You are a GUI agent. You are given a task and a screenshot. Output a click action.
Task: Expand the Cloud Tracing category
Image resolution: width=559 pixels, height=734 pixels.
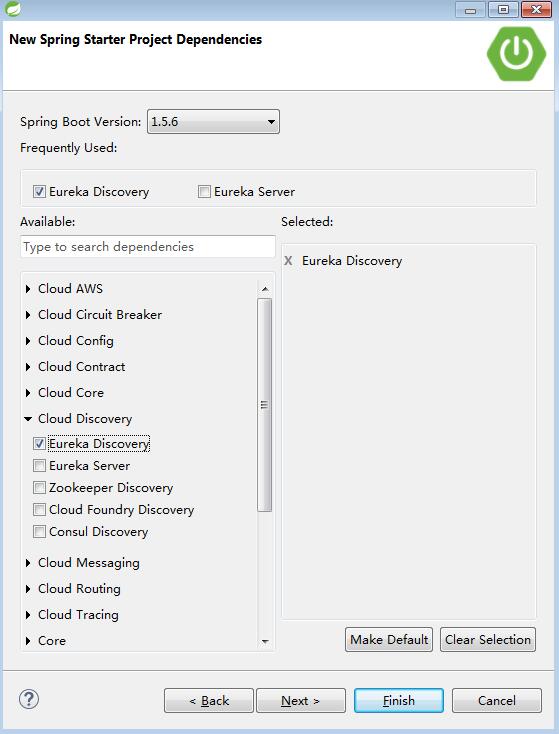tap(28, 615)
